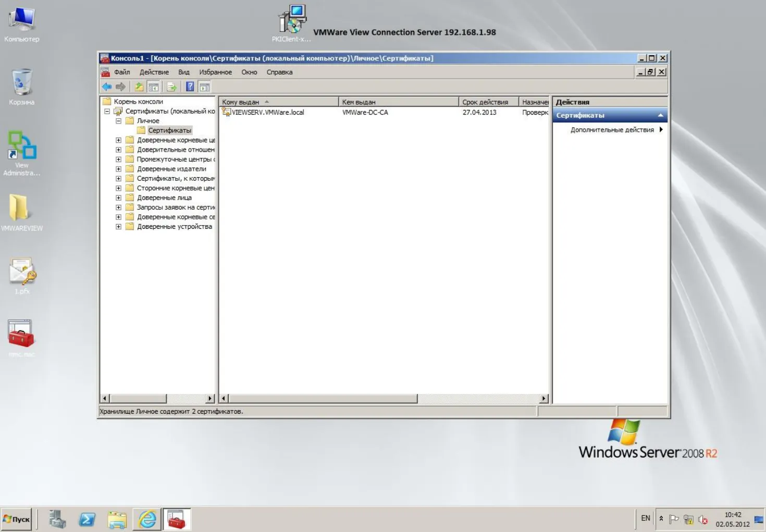Select the mmc.msc toolbox desktop icon
Screen dimensions: 766x532
pyautogui.click(x=21, y=339)
